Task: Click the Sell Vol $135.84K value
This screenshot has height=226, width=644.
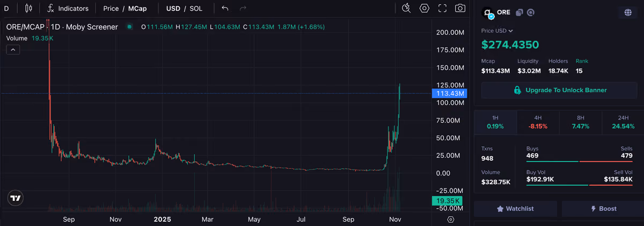Action: [x=618, y=179]
